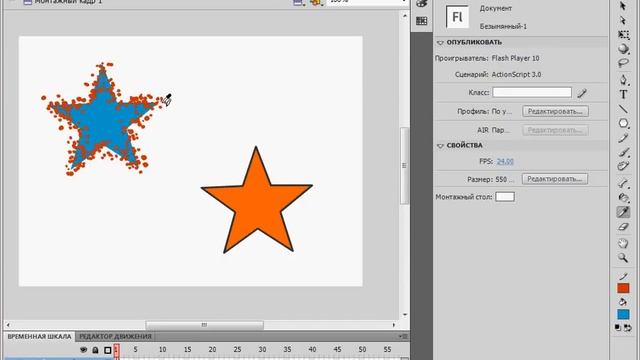Select the Pen tool
Screen dimensions: 640x360
point(623,79)
